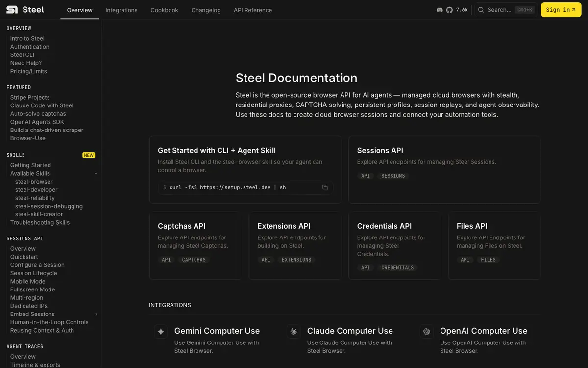Open the steel-reliability skill

(x=35, y=198)
